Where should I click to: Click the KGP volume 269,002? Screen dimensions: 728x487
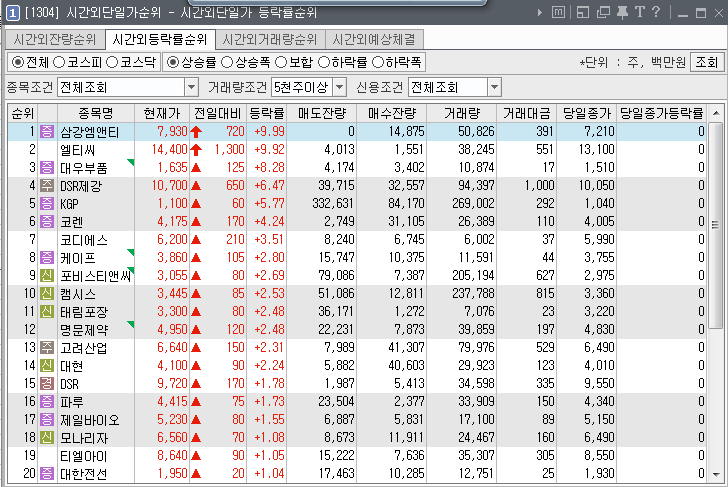473,204
